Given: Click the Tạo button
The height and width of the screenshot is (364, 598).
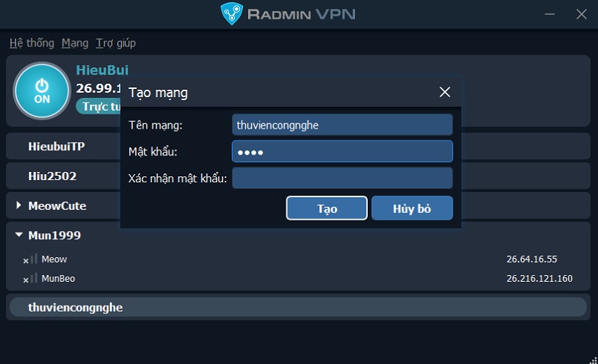Looking at the screenshot, I should (327, 208).
